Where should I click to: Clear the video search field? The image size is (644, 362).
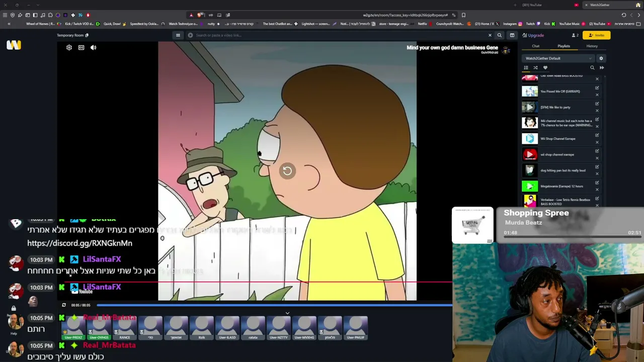490,35
